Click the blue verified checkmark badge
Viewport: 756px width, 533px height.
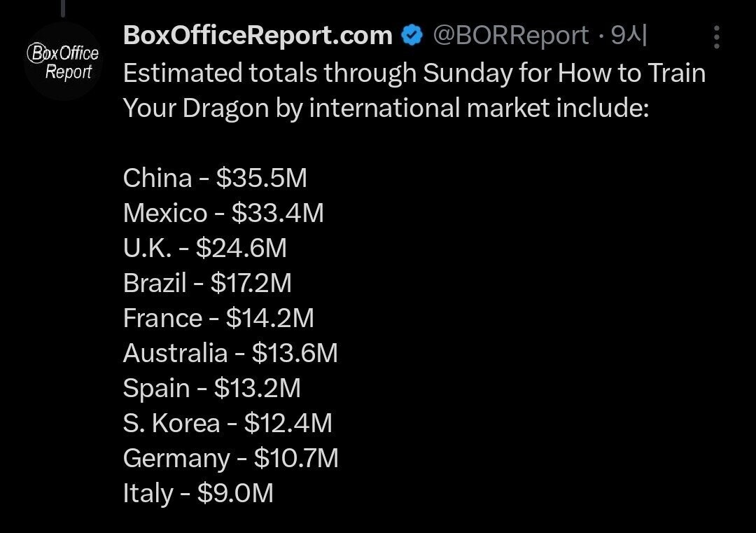pyautogui.click(x=412, y=36)
